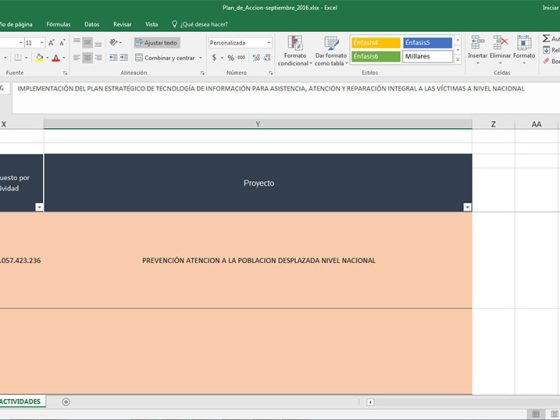This screenshot has height=420, width=560.
Task: Open Formato condicional menu
Action: click(295, 51)
